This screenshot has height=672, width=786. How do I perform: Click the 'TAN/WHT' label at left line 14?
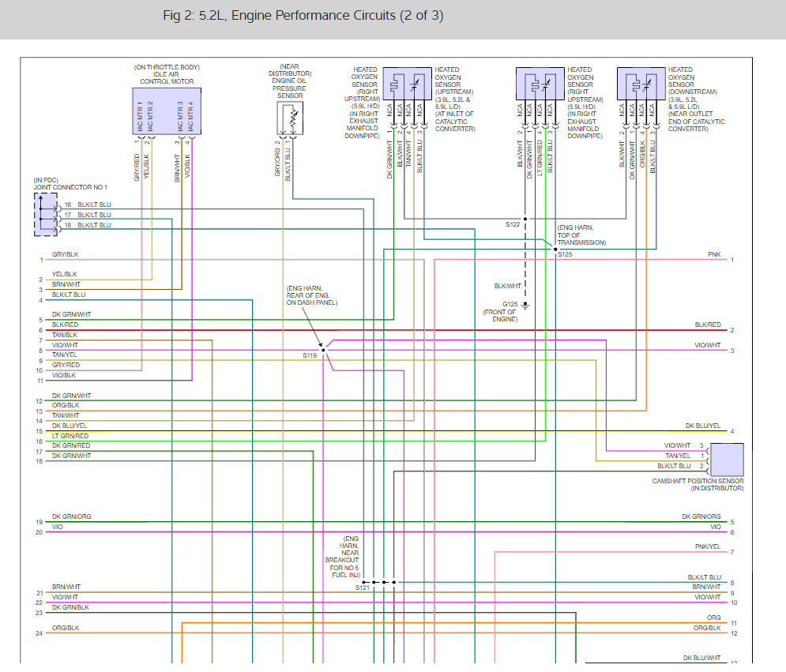click(x=66, y=415)
